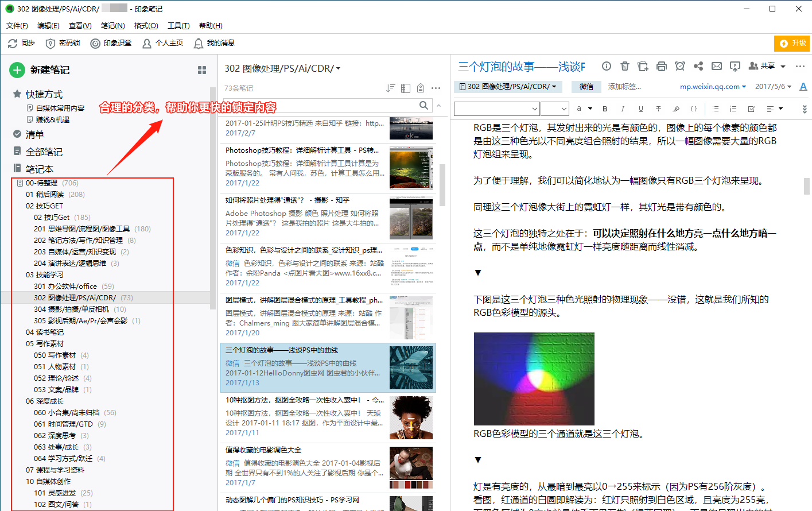Print the current note
The height and width of the screenshot is (511, 812).
click(662, 66)
